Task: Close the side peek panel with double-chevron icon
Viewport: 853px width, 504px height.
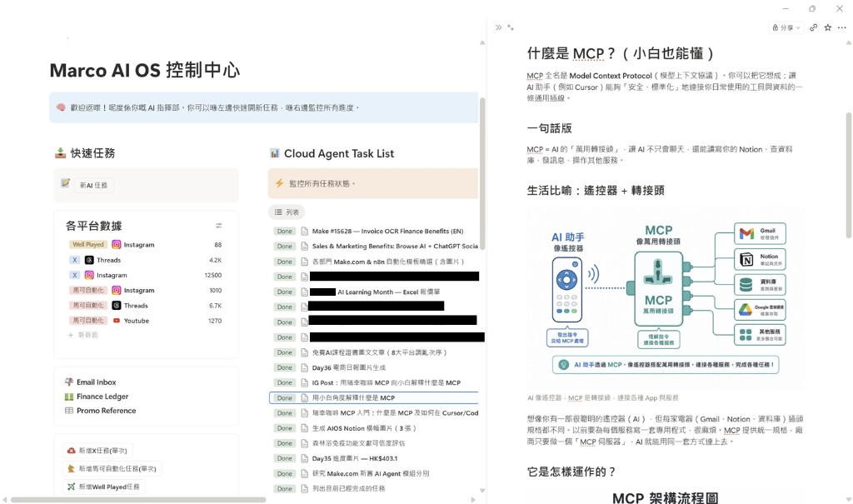Action: coord(498,27)
